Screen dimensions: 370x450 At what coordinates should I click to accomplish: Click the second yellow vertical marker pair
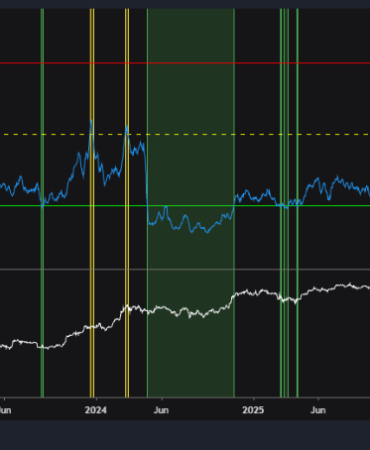(127, 203)
